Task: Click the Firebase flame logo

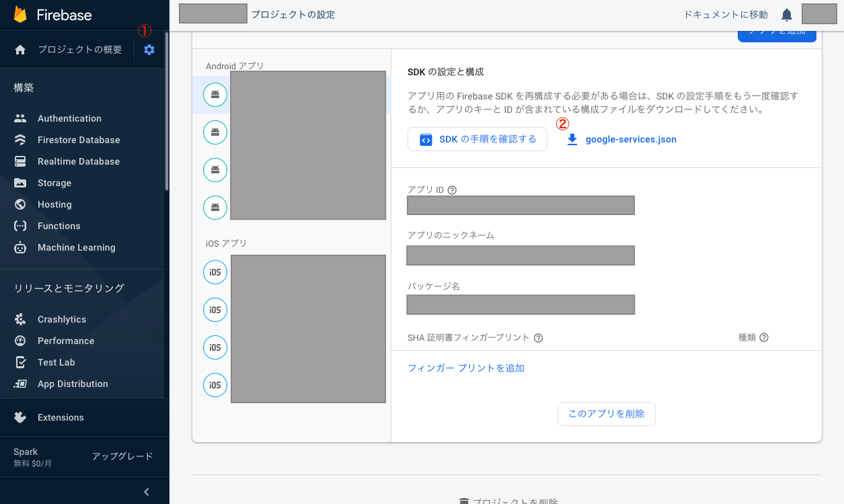Action: [19, 13]
